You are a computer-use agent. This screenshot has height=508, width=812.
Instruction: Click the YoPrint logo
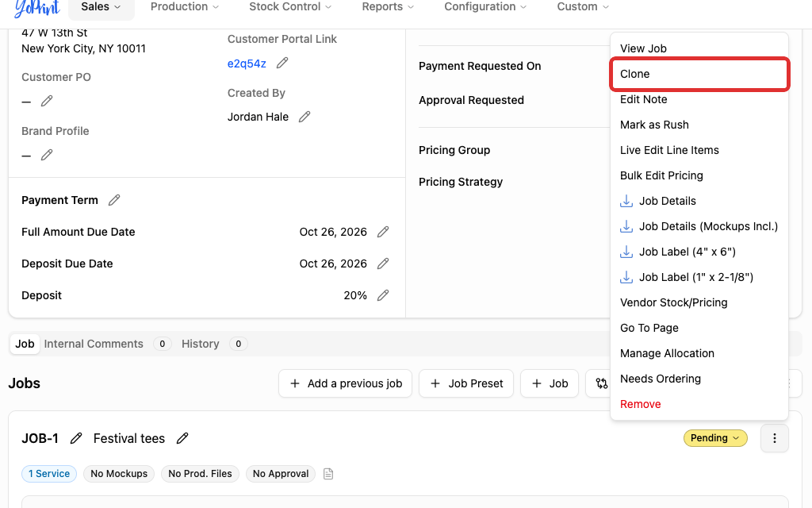(37, 7)
